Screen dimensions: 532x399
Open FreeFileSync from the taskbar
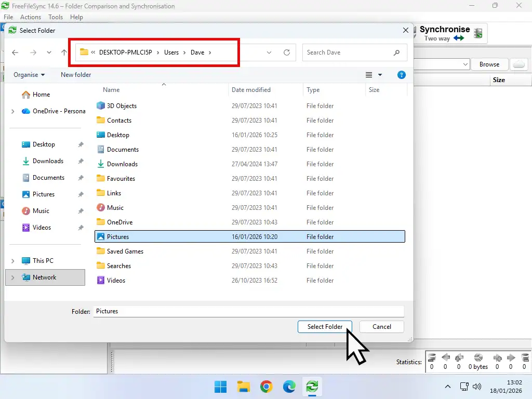(312, 387)
